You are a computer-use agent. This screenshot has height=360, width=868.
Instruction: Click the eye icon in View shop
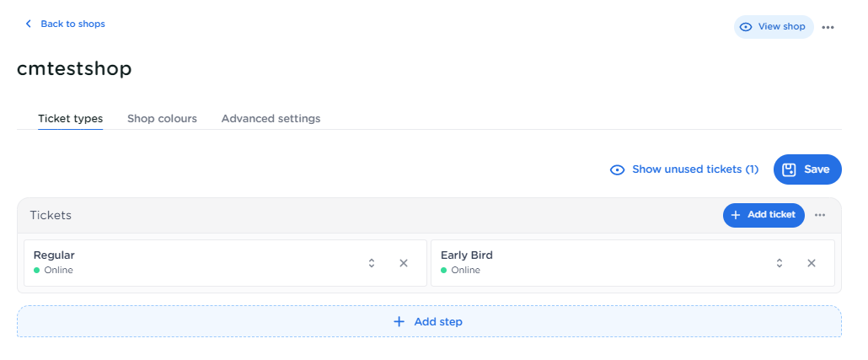click(746, 27)
